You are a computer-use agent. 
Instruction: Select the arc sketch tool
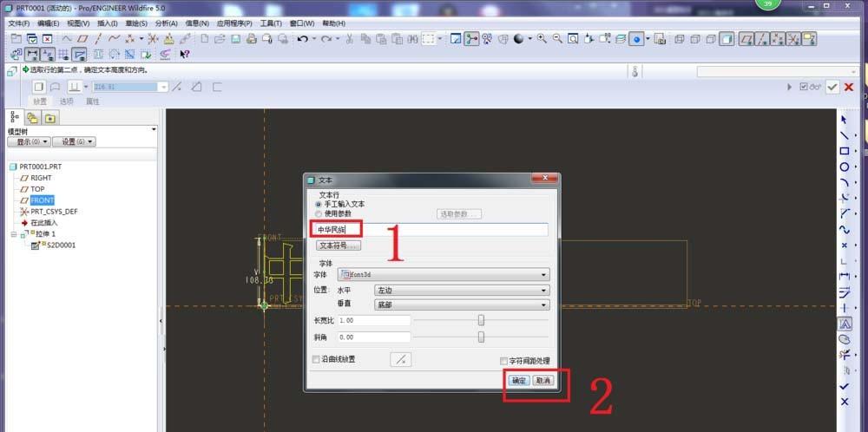point(845,182)
